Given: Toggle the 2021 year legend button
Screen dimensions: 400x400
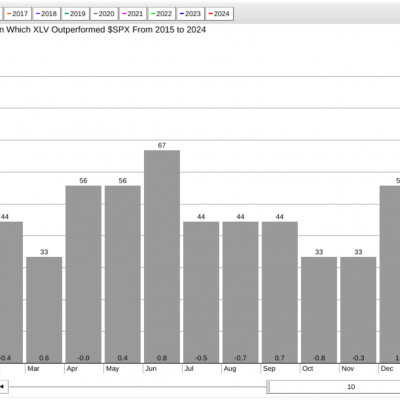Looking at the screenshot, I should 132,14.
